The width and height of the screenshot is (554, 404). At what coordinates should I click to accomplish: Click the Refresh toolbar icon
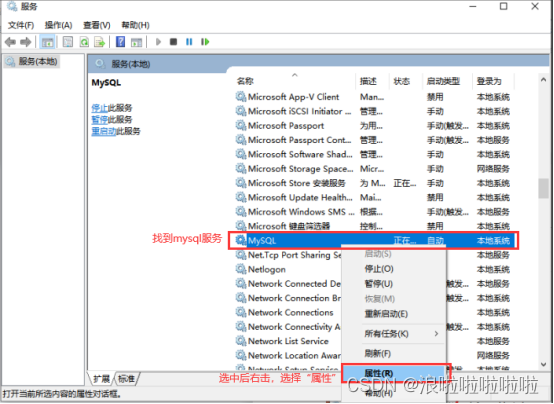point(84,42)
